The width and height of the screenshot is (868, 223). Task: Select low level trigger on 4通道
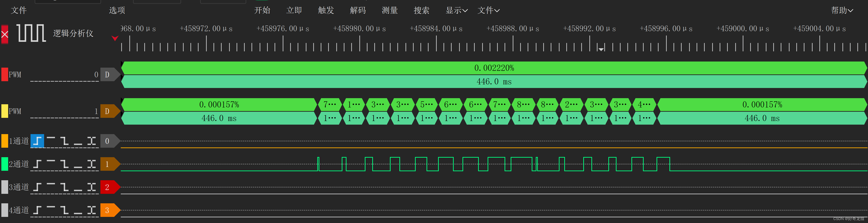click(x=78, y=210)
